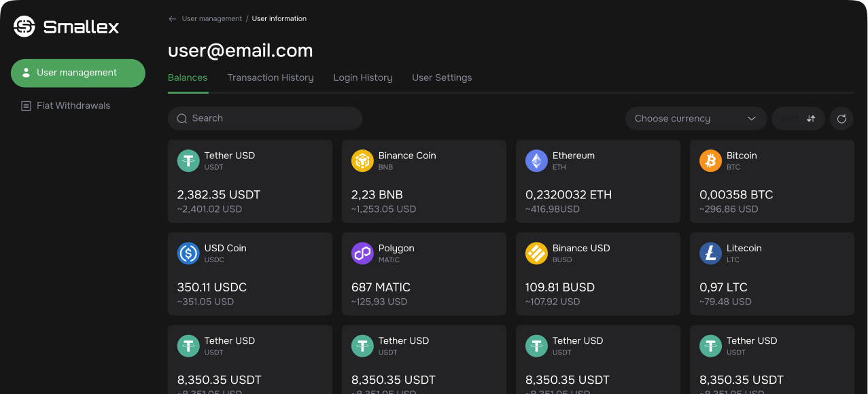
Task: Open the Transaction History tab
Action: pyautogui.click(x=271, y=78)
